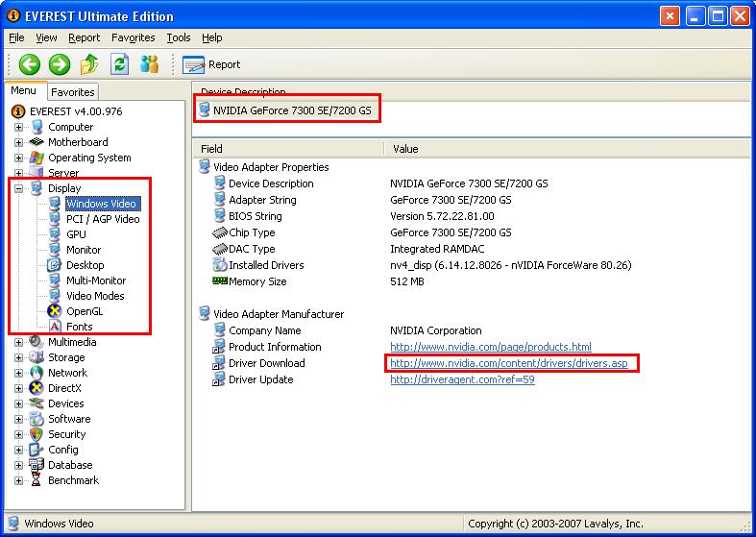Switch to the Favorites tab

tap(73, 92)
